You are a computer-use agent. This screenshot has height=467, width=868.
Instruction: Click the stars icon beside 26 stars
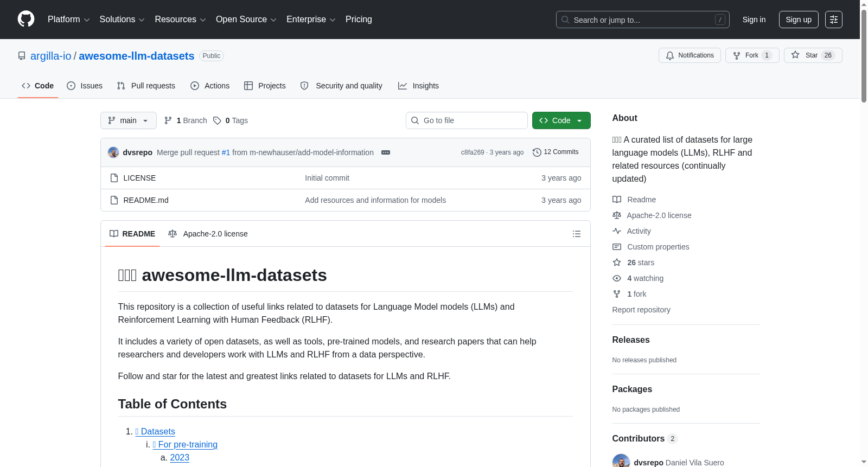617,263
